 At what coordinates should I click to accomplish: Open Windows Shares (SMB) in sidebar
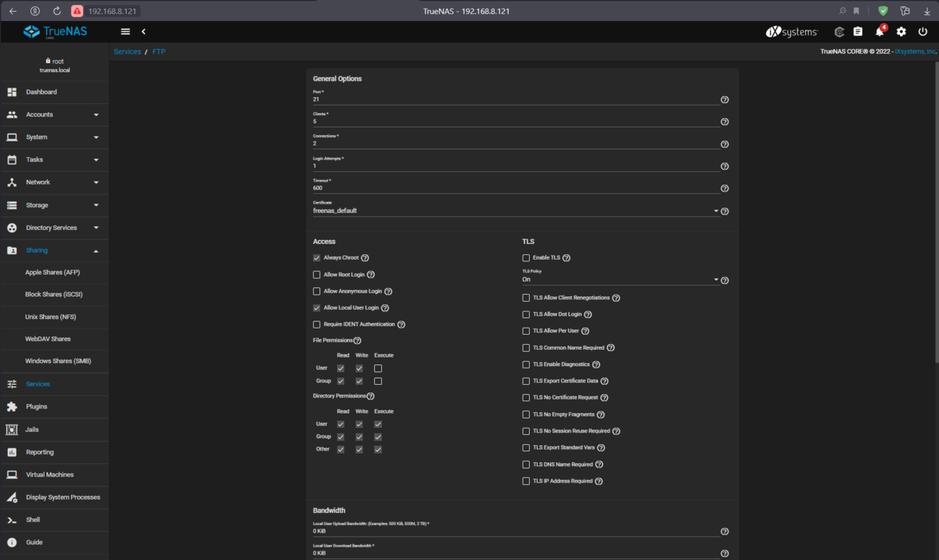54,361
